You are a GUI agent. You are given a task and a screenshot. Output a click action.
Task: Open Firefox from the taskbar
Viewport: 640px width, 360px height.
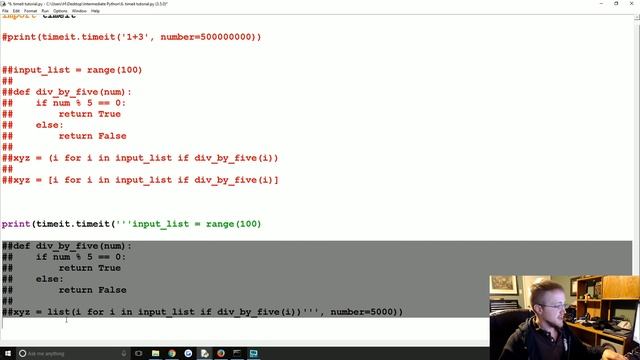(221, 353)
